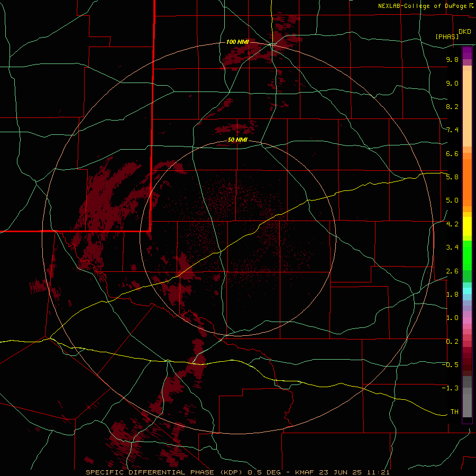This screenshot has height=476, width=476.
Task: Select the 100 NMI range ring label
Action: click(x=237, y=42)
